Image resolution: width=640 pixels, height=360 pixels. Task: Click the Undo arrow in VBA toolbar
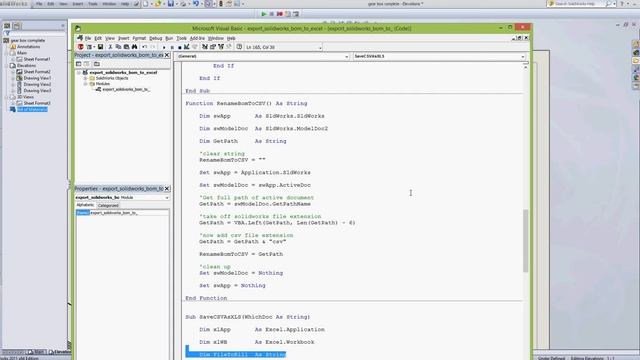[x=144, y=47]
